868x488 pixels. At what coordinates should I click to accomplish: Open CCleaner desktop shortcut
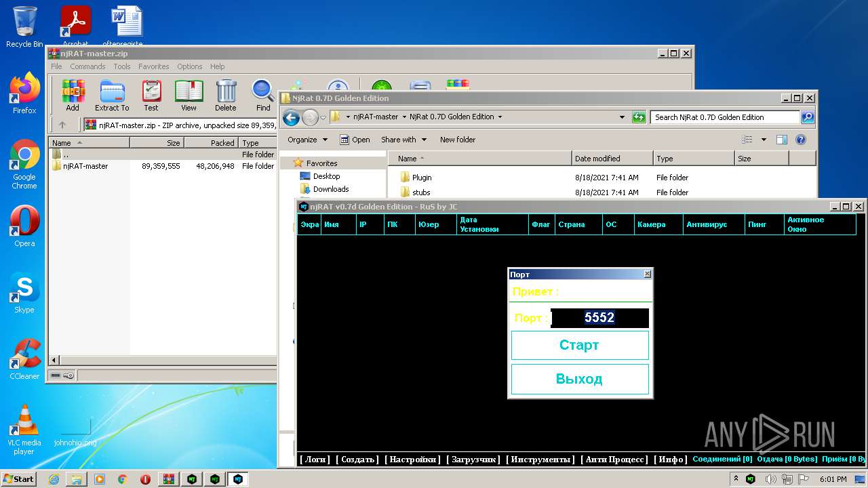pos(24,359)
